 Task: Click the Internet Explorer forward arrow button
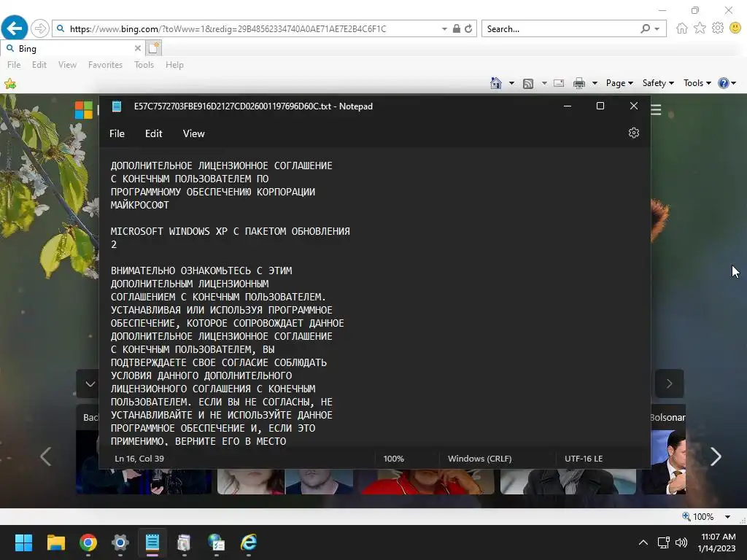(x=40, y=28)
